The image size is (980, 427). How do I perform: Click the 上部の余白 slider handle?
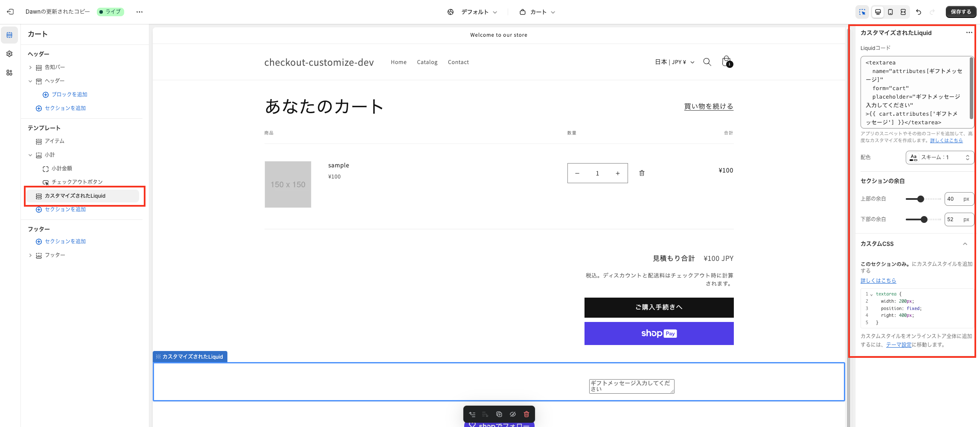[921, 199]
